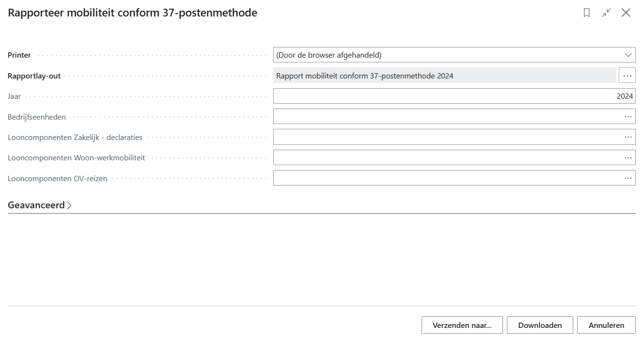Expand the Geavanceerd section
The width and height of the screenshot is (644, 342).
[36, 205]
